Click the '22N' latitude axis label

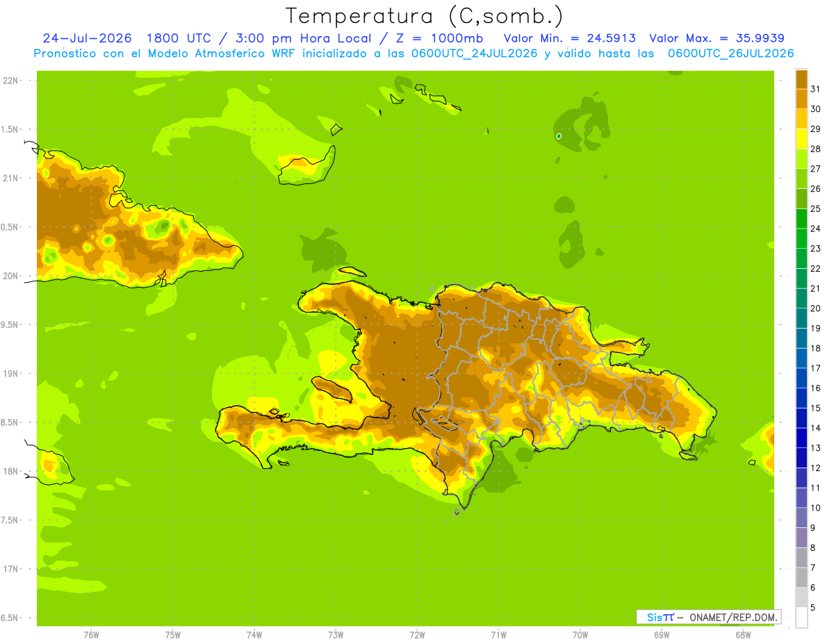[11, 81]
